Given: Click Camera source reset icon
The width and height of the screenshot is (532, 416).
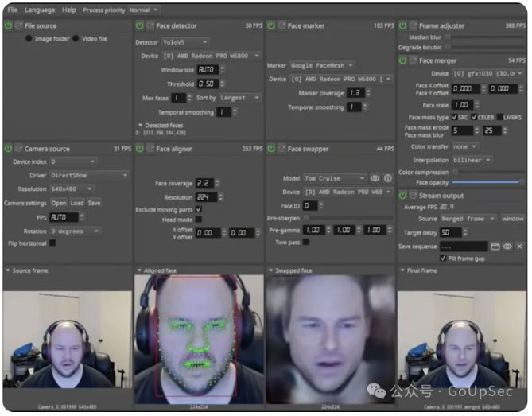Looking at the screenshot, I should 18,149.
